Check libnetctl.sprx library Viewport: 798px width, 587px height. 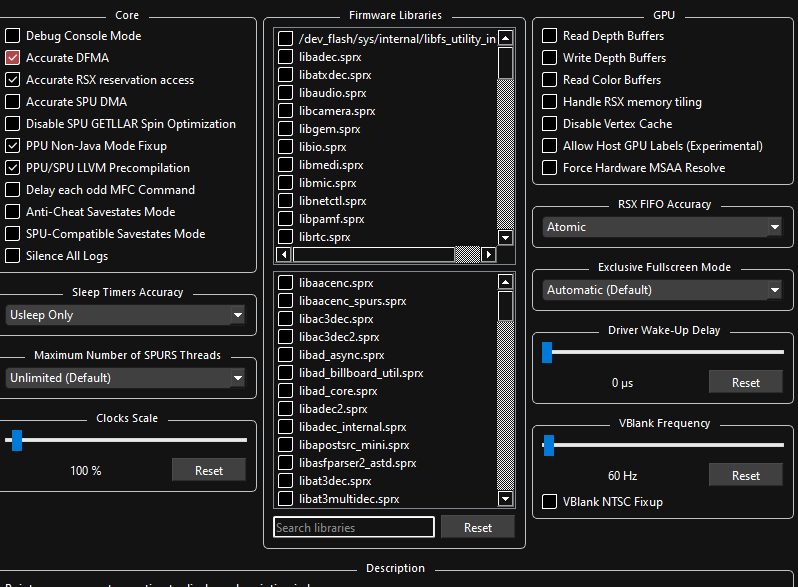coord(286,201)
